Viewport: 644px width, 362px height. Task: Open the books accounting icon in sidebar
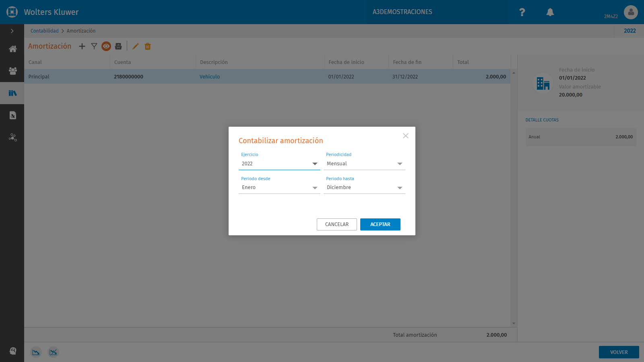pyautogui.click(x=13, y=93)
